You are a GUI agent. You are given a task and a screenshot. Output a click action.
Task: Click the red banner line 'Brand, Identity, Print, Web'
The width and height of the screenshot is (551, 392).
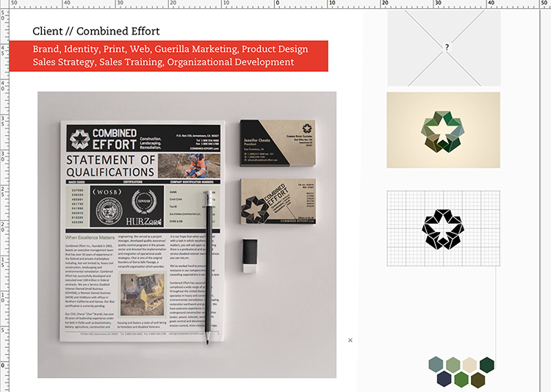pyautogui.click(x=170, y=49)
